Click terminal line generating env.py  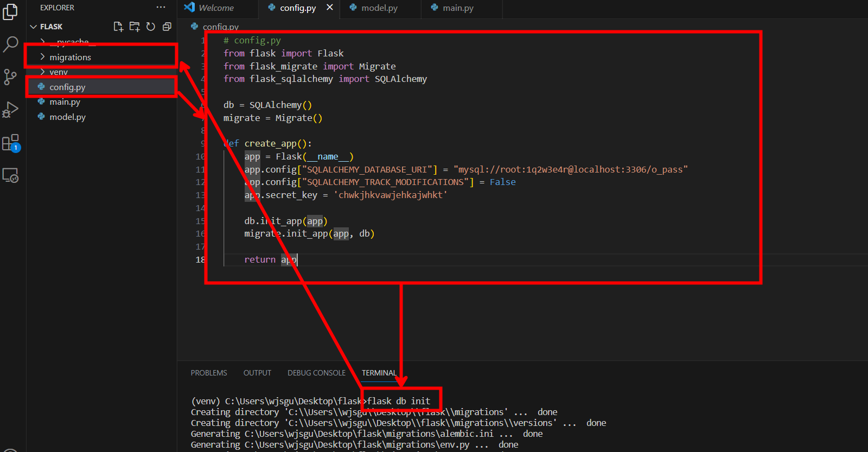point(355,444)
